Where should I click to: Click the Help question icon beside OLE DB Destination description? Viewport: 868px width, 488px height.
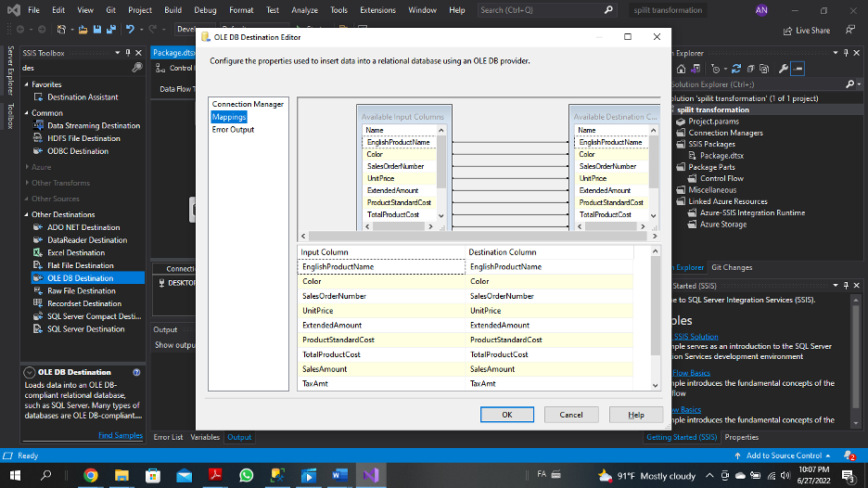pos(136,372)
